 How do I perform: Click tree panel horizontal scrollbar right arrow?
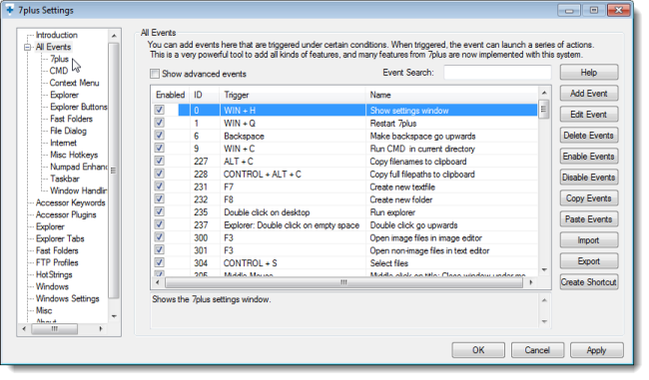pyautogui.click(x=101, y=329)
